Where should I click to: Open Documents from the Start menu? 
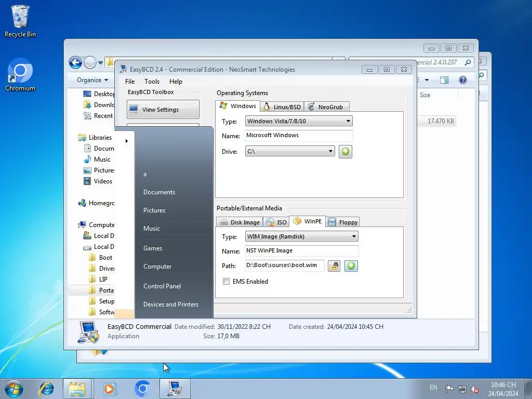[x=159, y=192]
